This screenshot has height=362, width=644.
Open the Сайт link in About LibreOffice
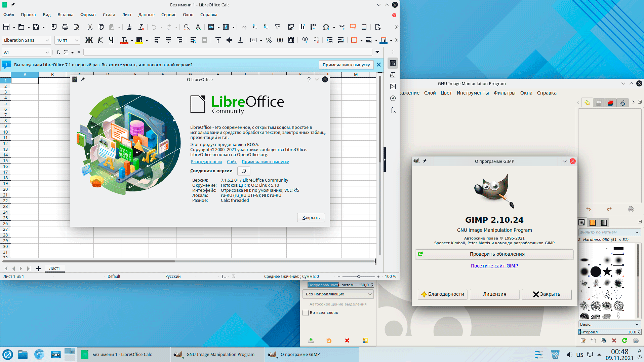pyautogui.click(x=232, y=162)
